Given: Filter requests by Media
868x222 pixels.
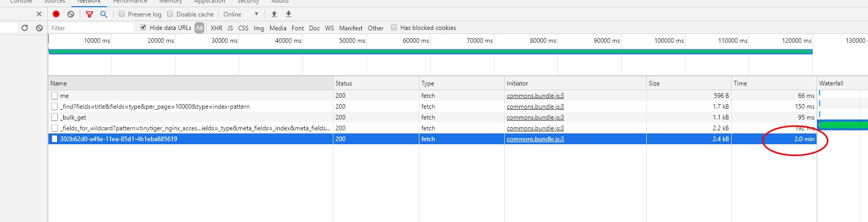Looking at the screenshot, I should [x=278, y=28].
